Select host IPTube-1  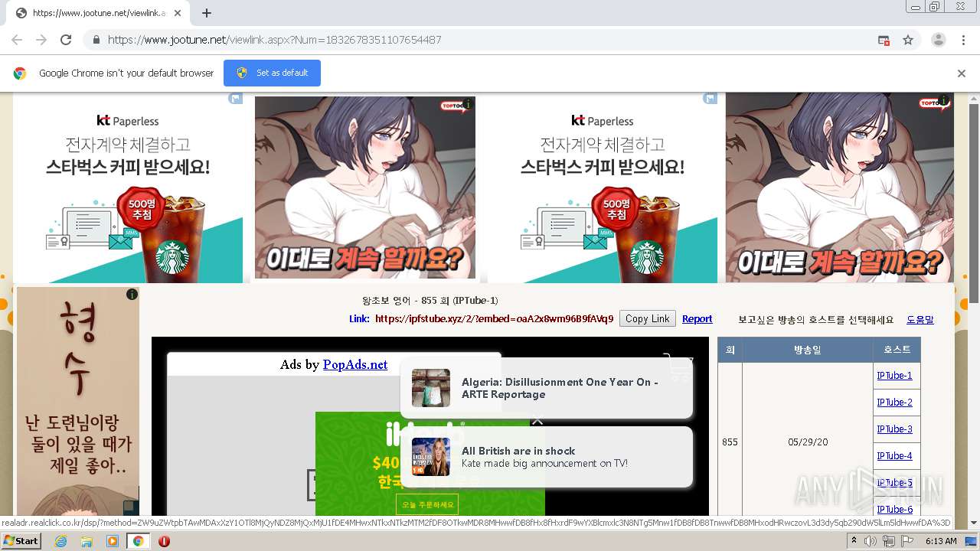894,376
